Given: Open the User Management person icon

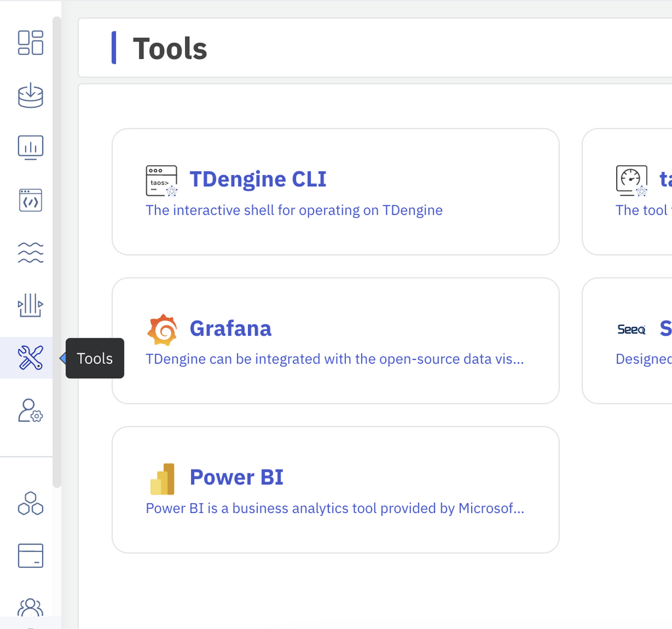Looking at the screenshot, I should point(30,411).
